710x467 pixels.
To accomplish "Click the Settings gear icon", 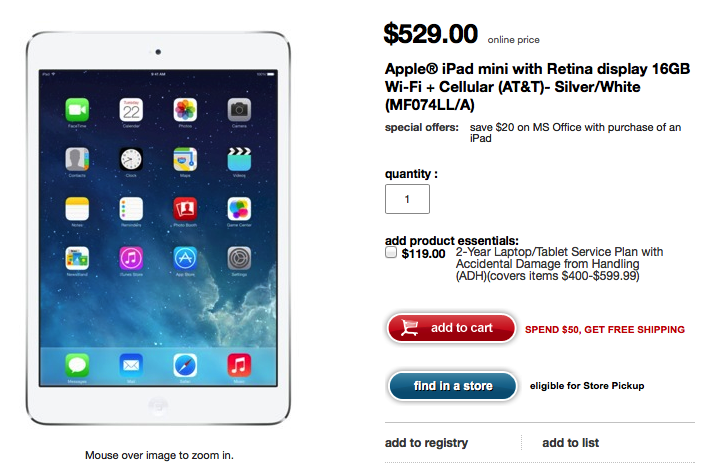I will coord(239,259).
